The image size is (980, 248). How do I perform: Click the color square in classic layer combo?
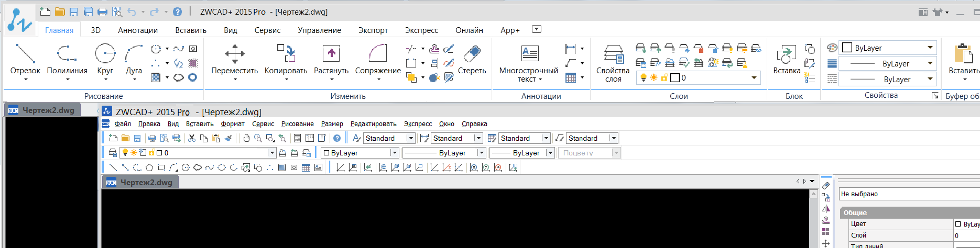(x=159, y=153)
